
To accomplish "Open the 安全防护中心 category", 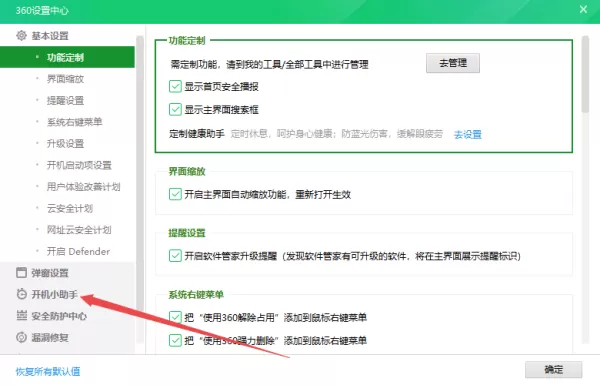I will 59,316.
